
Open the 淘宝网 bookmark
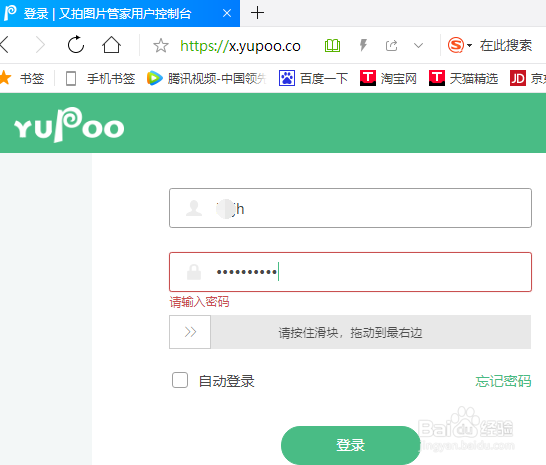tap(388, 78)
